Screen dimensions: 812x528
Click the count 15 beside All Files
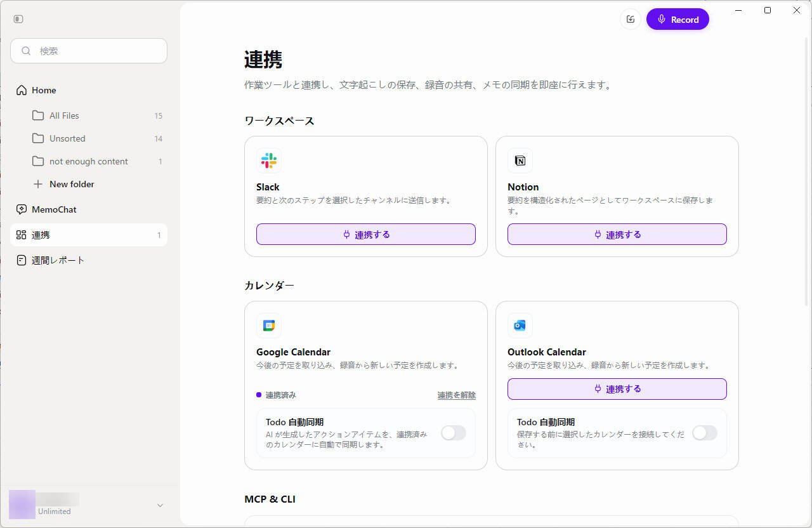coord(159,115)
